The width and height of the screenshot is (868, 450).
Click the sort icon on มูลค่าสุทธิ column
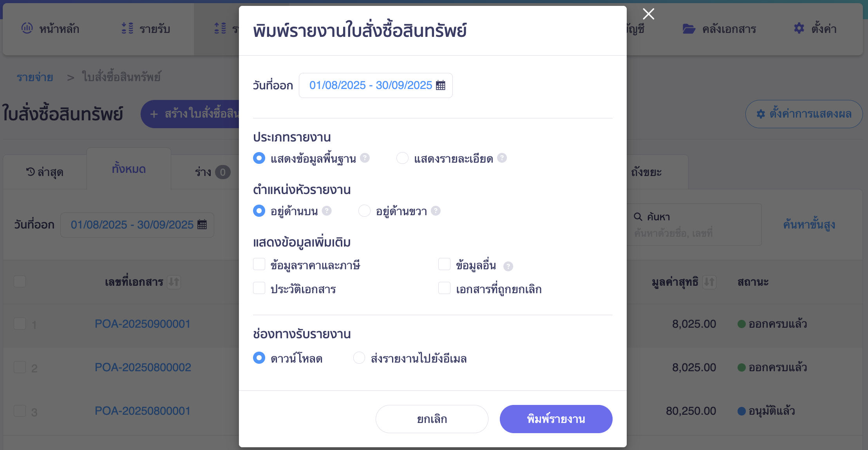coord(709,282)
